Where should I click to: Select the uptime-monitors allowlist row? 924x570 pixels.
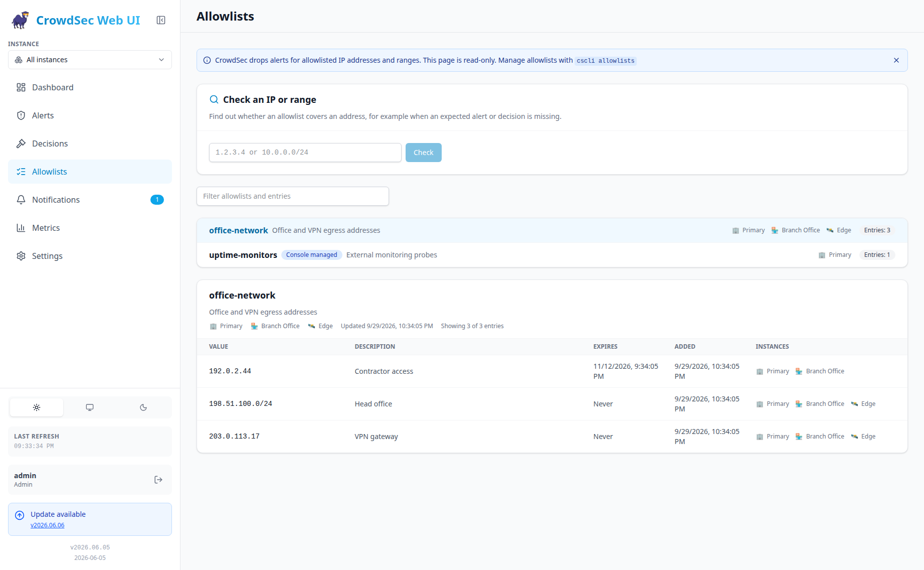[x=552, y=255]
